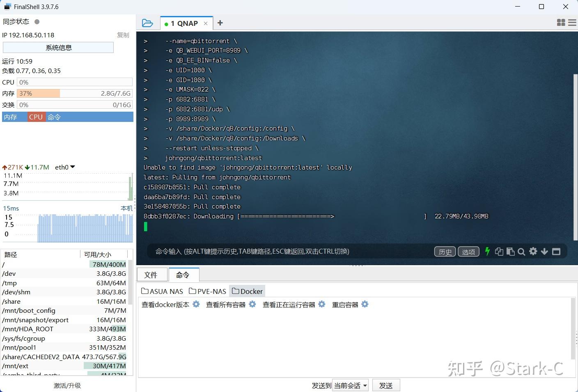Viewport: 578px width, 392px height.
Task: Click the paste icon next to copy
Action: (510, 252)
